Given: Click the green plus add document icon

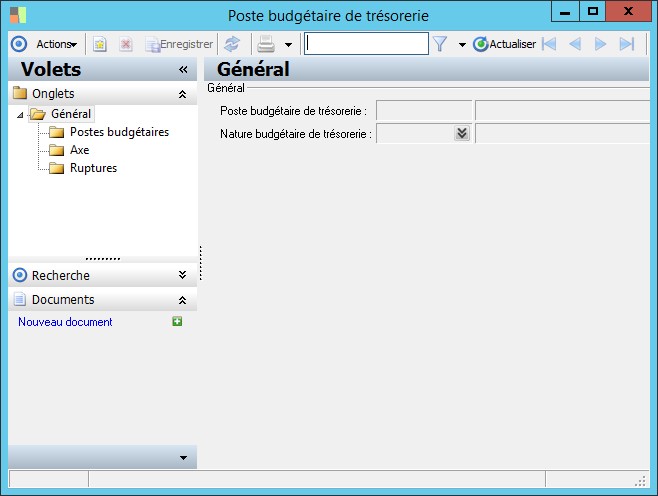Looking at the screenshot, I should tap(177, 321).
